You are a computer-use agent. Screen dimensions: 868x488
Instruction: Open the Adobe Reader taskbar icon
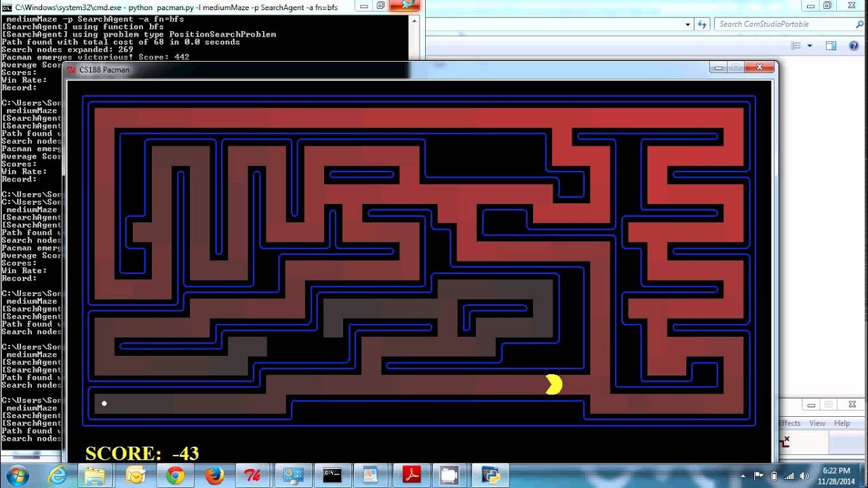(411, 475)
